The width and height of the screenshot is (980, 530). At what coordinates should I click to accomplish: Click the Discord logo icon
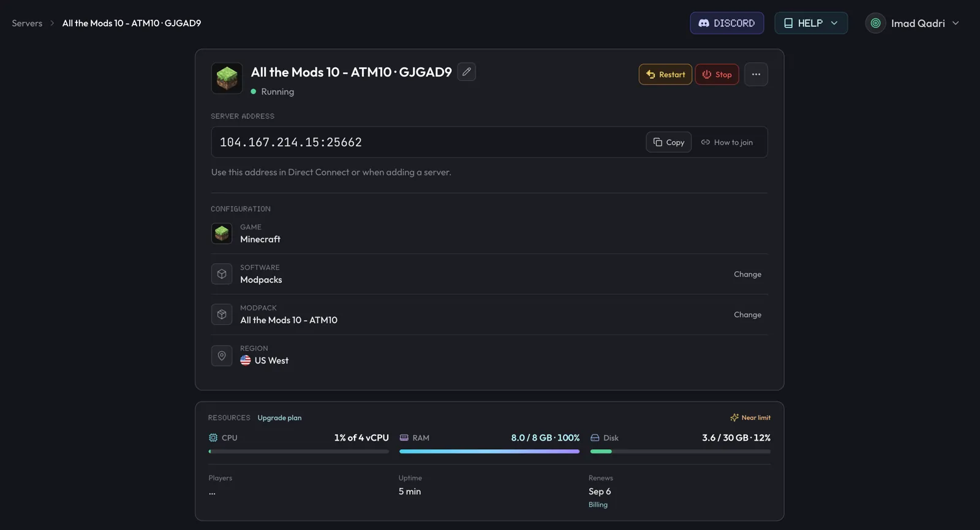tap(704, 23)
